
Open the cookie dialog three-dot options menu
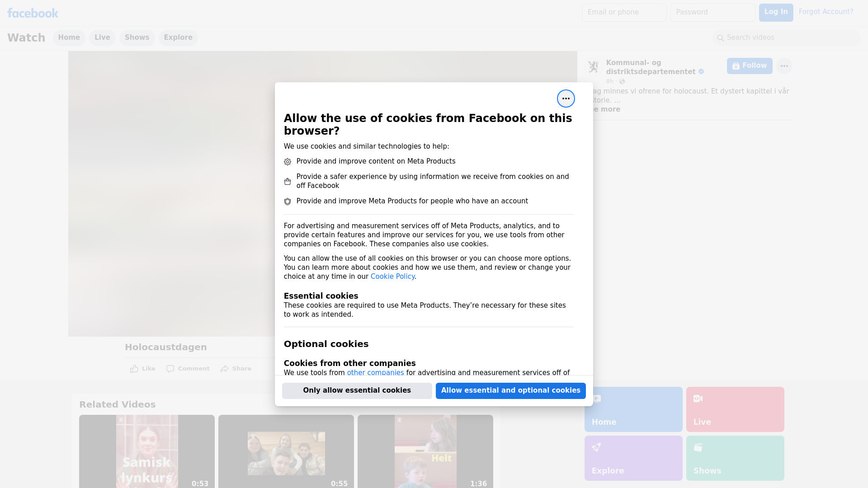tap(566, 99)
